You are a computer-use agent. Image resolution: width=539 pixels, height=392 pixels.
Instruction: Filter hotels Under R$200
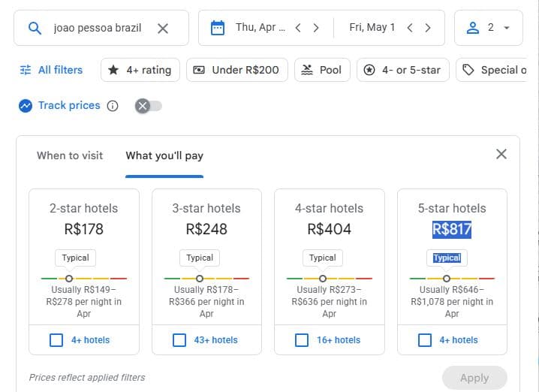point(236,70)
